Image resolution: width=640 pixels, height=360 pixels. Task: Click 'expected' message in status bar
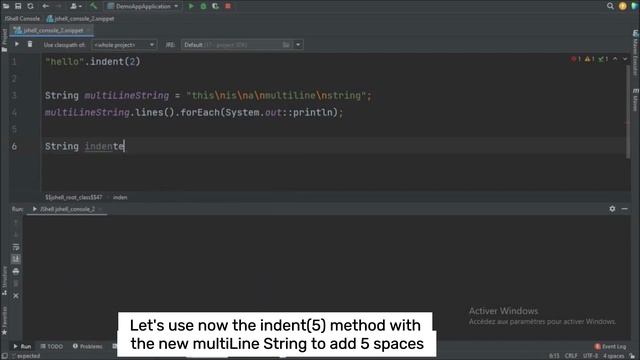pyautogui.click(x=27, y=356)
